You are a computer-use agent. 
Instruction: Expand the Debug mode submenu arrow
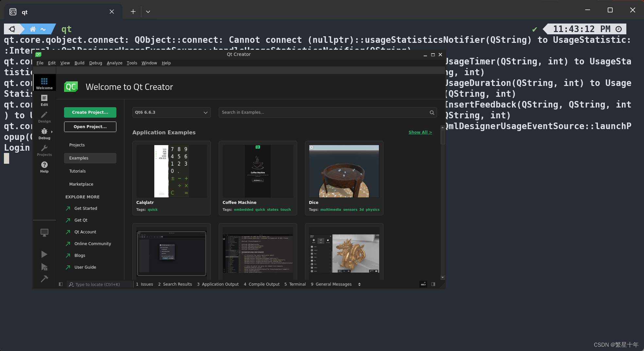(x=52, y=132)
